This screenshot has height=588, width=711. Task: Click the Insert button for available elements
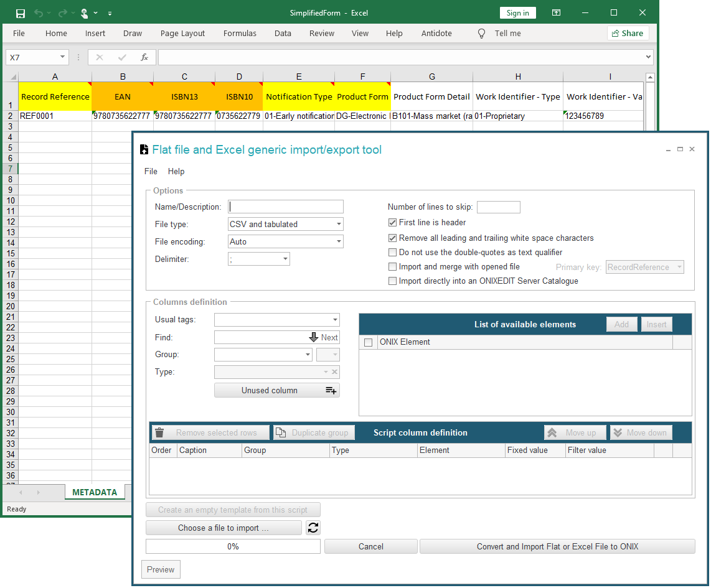point(657,324)
